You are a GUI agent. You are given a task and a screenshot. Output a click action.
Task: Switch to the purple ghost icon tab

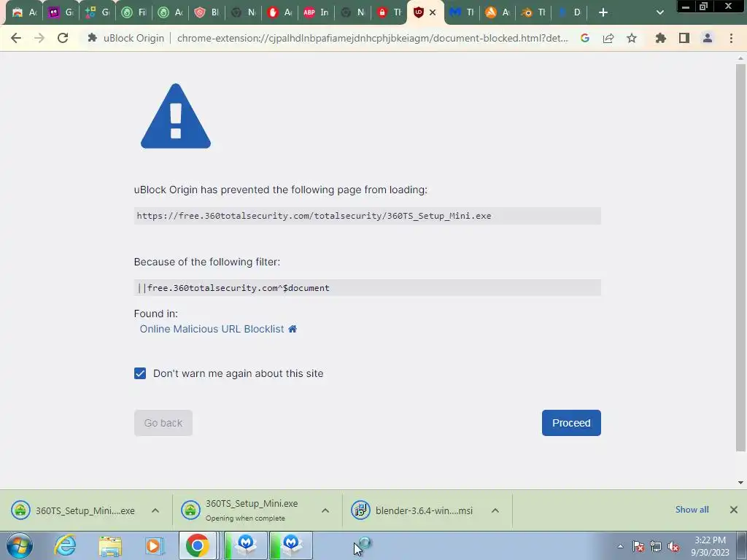pos(61,12)
